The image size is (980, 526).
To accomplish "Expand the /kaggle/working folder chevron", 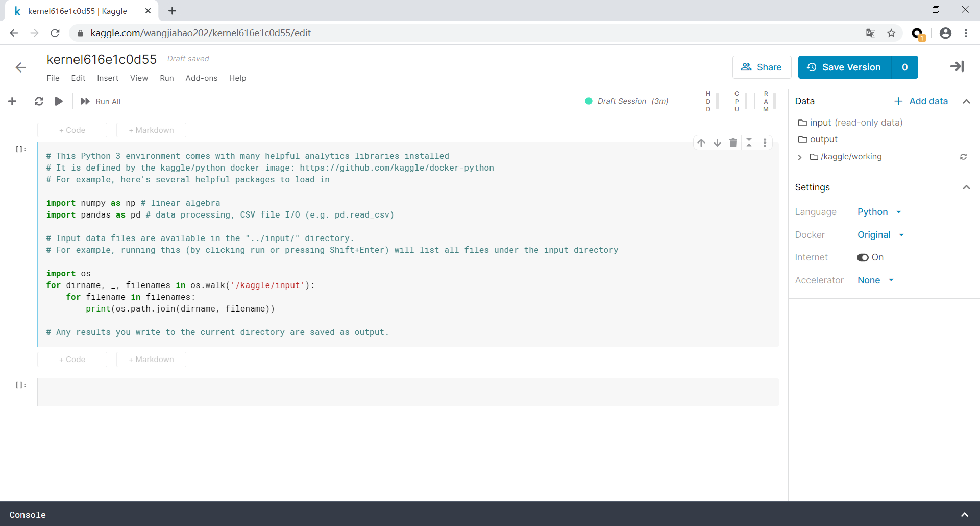I will 800,157.
